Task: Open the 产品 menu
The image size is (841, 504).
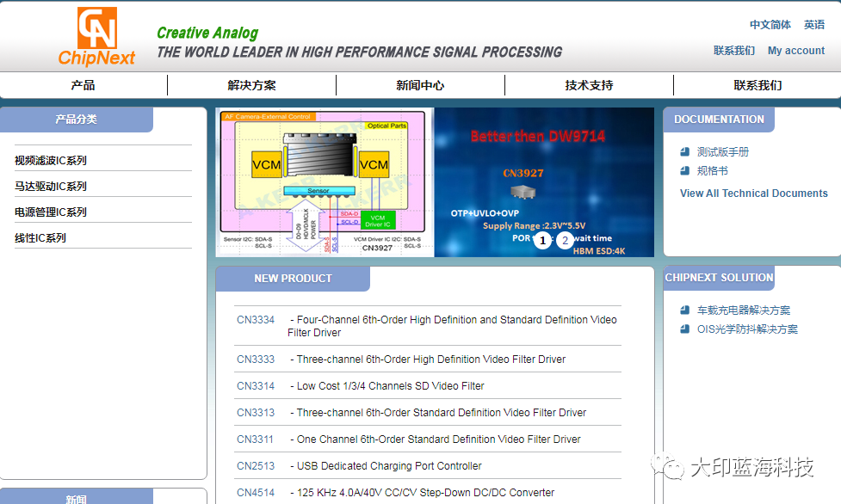Action: point(83,85)
